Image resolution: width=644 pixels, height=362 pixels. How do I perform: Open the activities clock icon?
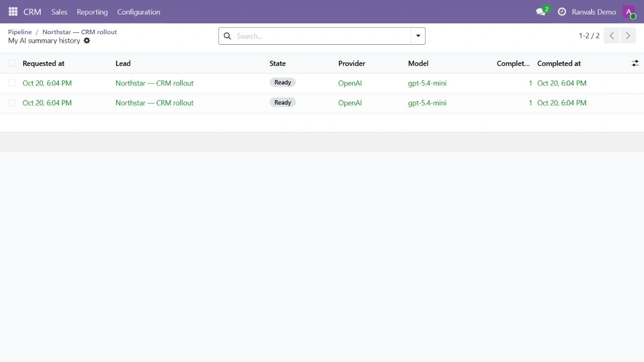tap(562, 12)
